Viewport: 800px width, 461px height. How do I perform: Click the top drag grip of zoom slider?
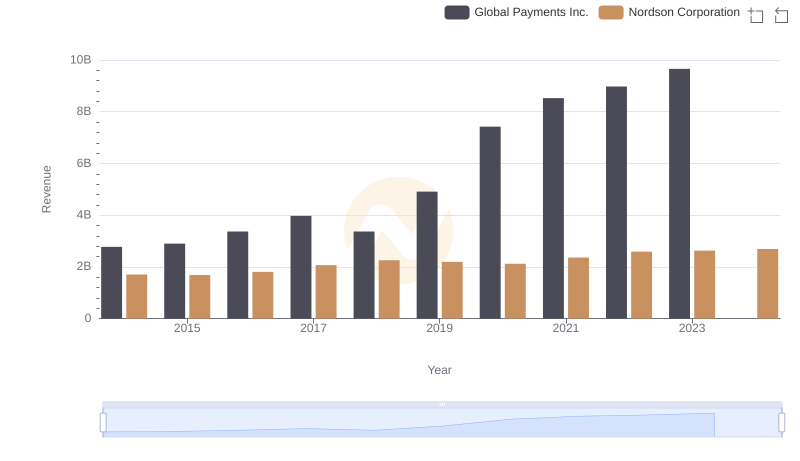[442, 405]
